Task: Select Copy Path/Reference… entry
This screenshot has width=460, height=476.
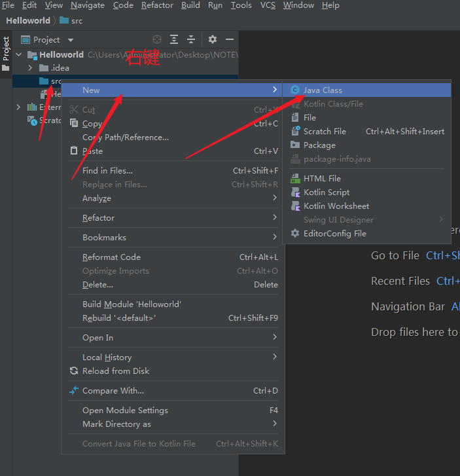Action: [x=173, y=137]
